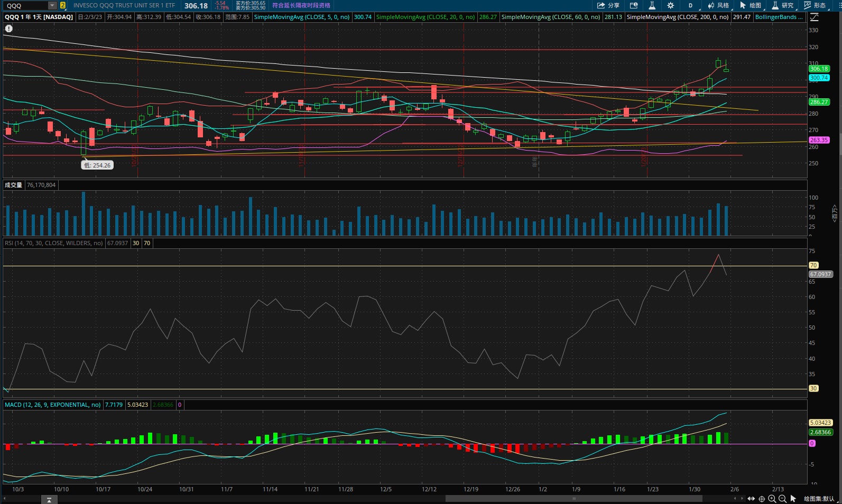
Task: Open the Studies (研究) menu
Action: [783, 5]
